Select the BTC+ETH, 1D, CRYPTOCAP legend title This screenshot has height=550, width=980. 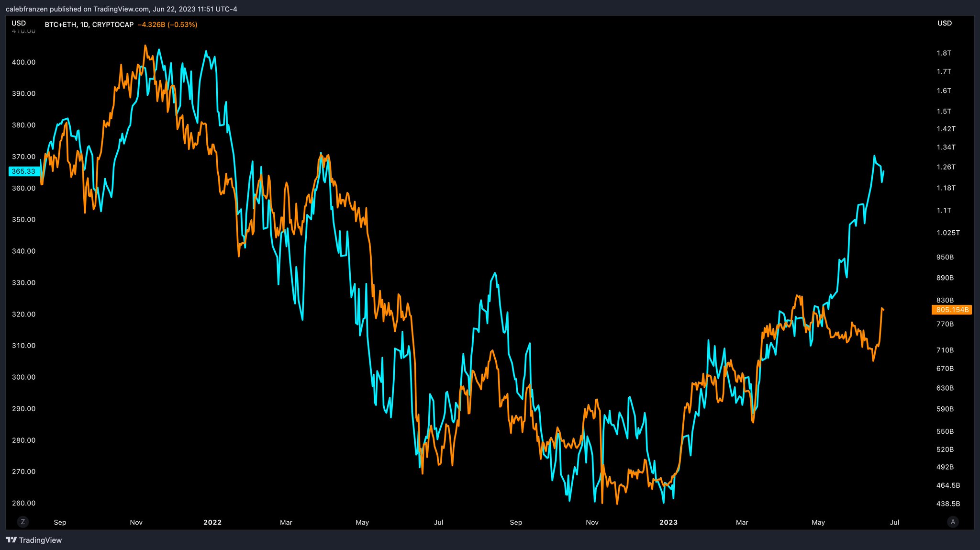tap(89, 24)
